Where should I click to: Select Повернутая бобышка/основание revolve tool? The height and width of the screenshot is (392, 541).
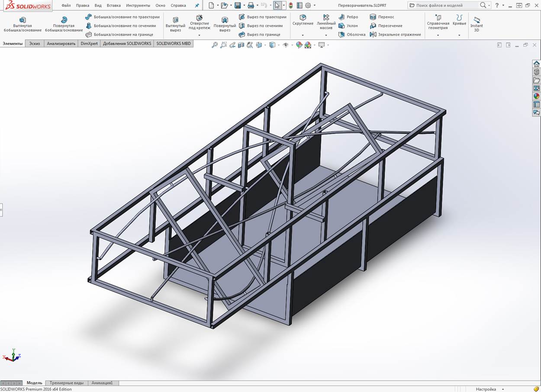64,25
